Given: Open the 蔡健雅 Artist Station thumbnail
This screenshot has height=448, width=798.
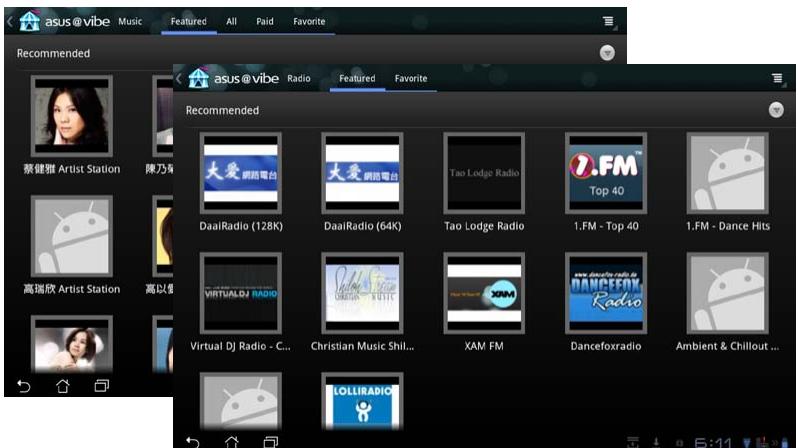Looking at the screenshot, I should (x=72, y=116).
